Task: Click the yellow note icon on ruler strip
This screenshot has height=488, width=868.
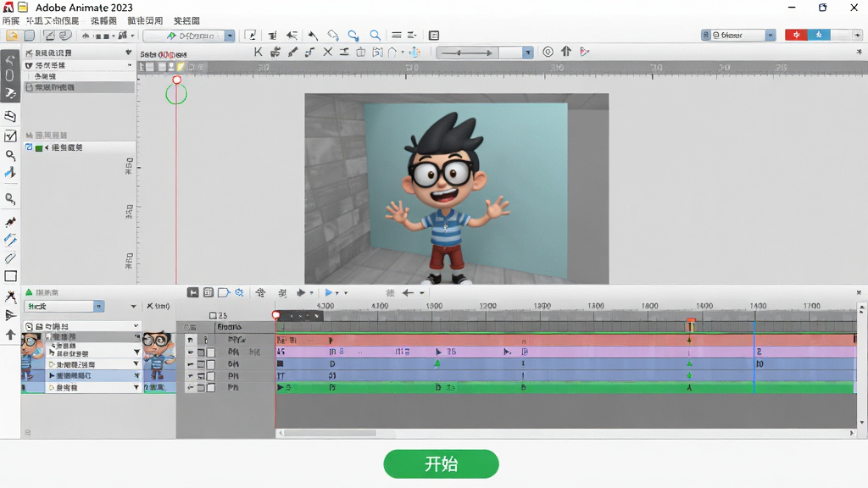Action: tap(181, 67)
